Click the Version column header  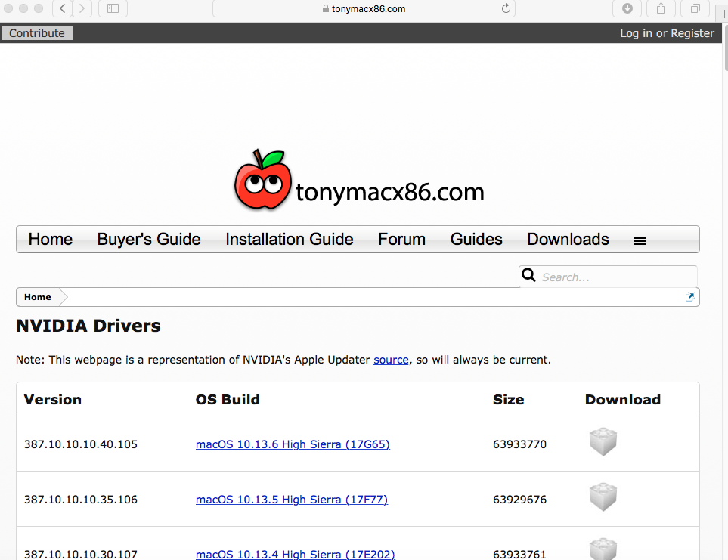point(53,400)
